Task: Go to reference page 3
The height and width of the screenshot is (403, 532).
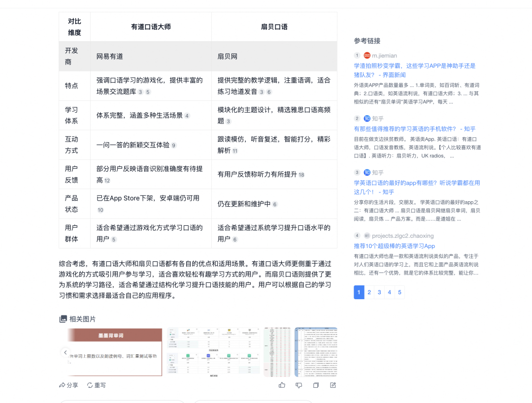Action: pos(379,292)
